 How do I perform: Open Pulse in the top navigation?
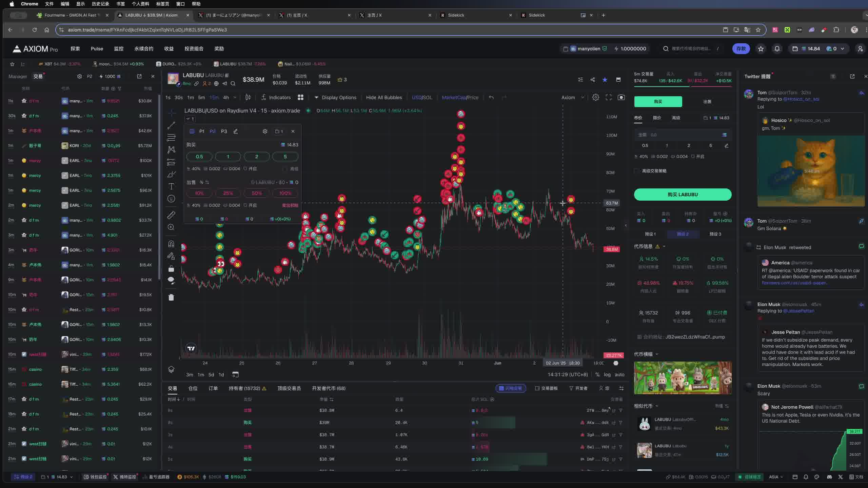coord(97,48)
